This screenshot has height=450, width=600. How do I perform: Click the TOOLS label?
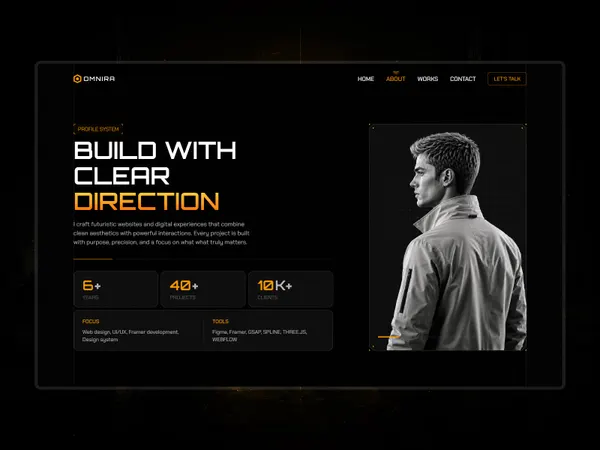[x=220, y=321]
